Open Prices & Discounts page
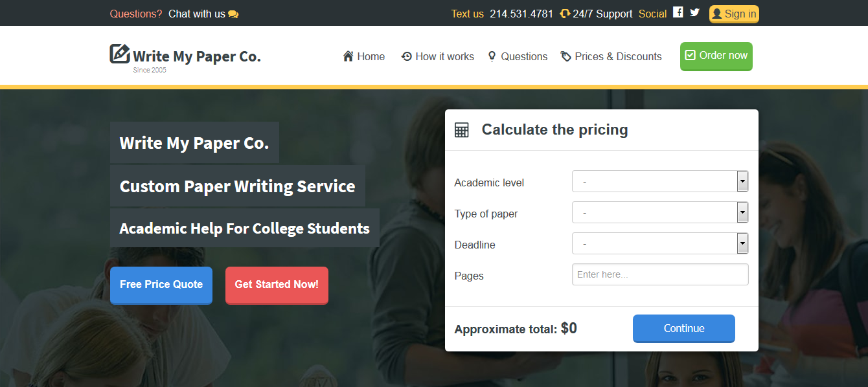Viewport: 868px width, 387px height. tap(611, 56)
